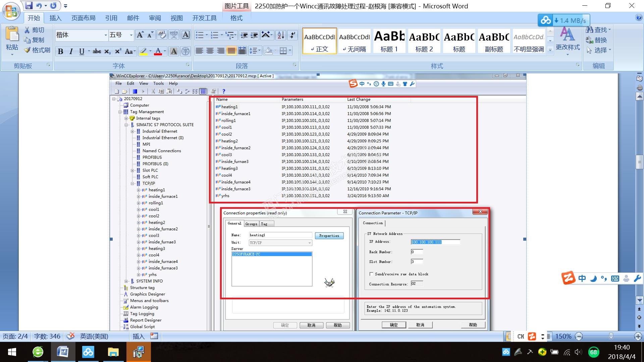644x362 pixels.
Task: Click Save icon in quick access toolbar
Action: (29, 6)
